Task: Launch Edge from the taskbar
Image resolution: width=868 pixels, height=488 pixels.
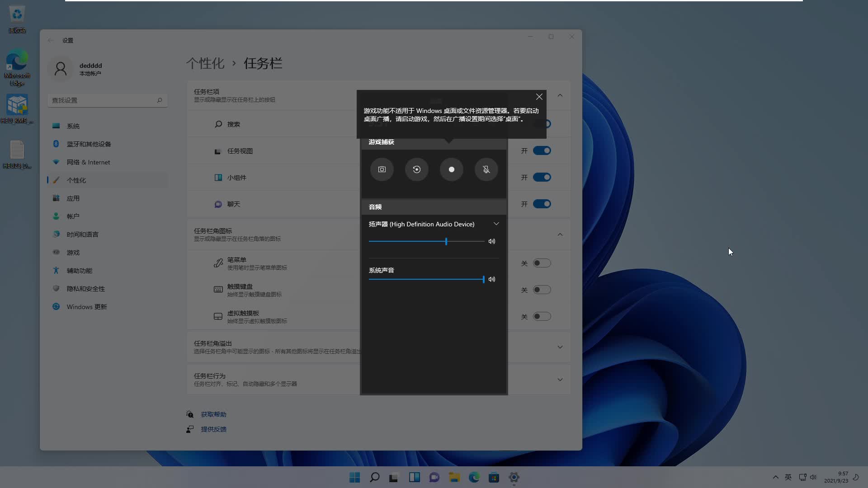Action: tap(474, 477)
